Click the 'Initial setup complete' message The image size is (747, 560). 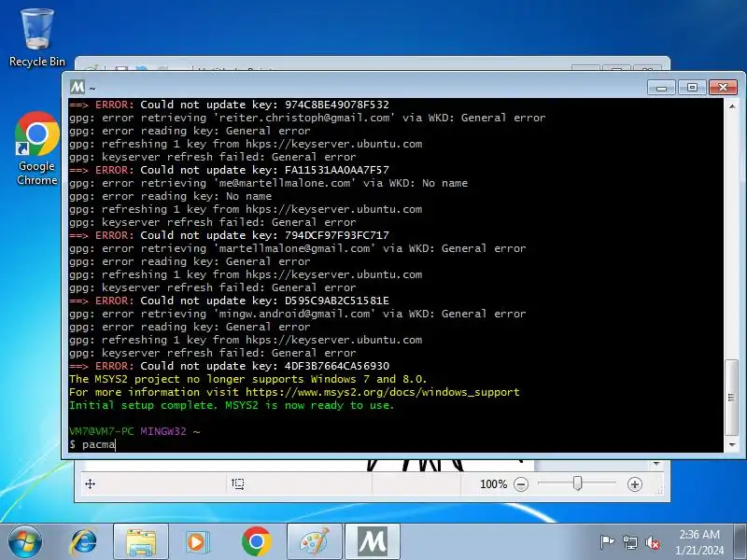(232, 405)
